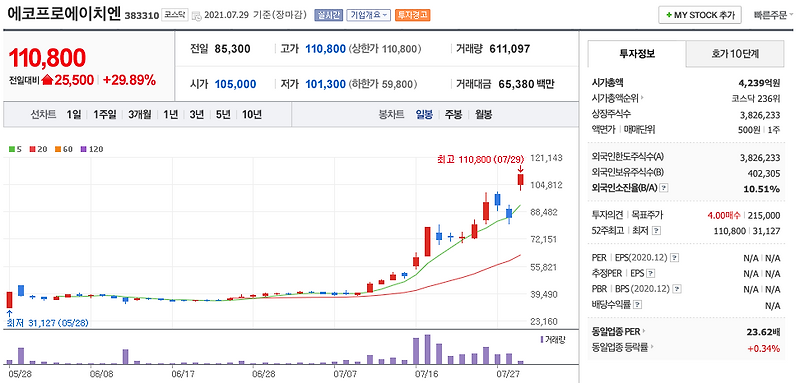Viewport: 800px width, 383px height.
Task: Click the 23.62배 sector PER value
Action: pos(763,333)
